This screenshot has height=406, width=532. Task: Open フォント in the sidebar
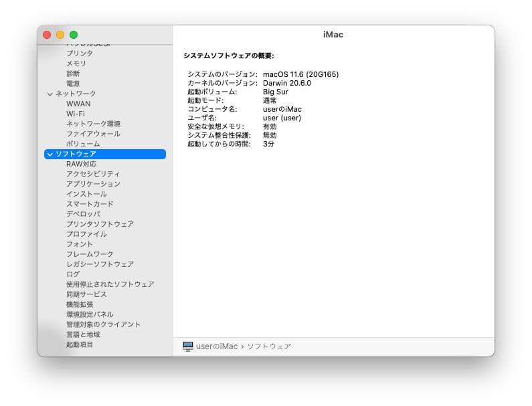(80, 244)
